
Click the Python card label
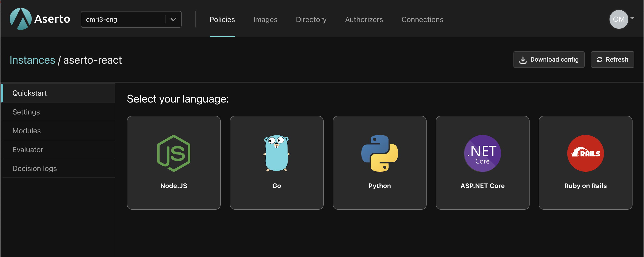pyautogui.click(x=379, y=186)
